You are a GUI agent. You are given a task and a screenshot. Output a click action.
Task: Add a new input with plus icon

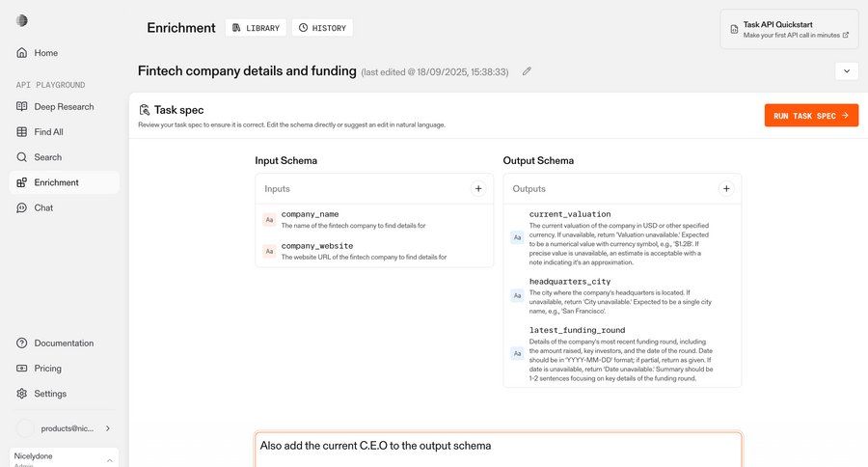(x=478, y=189)
